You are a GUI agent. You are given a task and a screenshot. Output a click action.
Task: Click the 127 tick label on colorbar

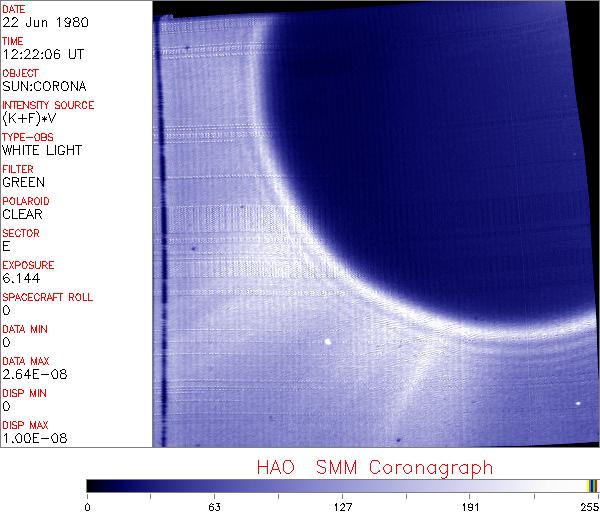(x=342, y=506)
